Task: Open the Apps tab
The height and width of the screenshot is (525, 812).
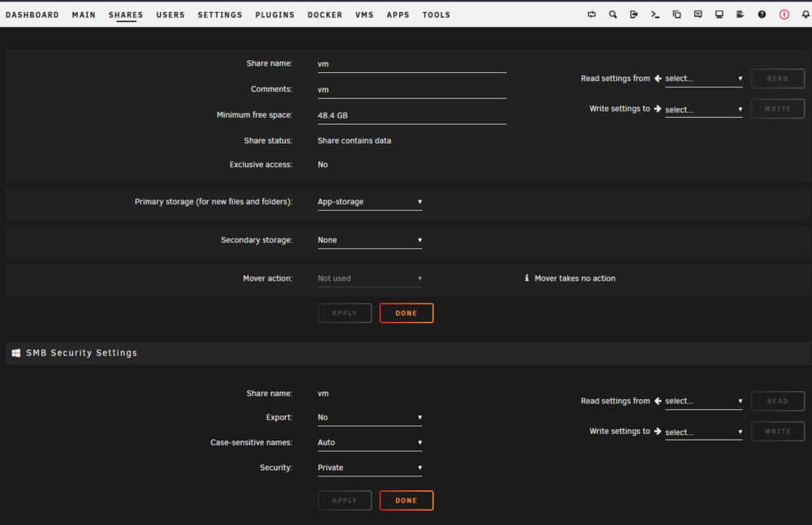Action: point(398,15)
